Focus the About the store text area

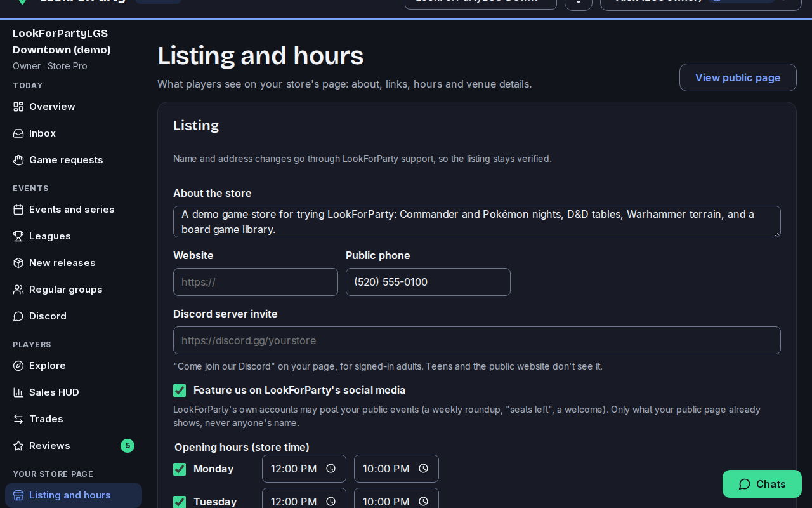477,222
